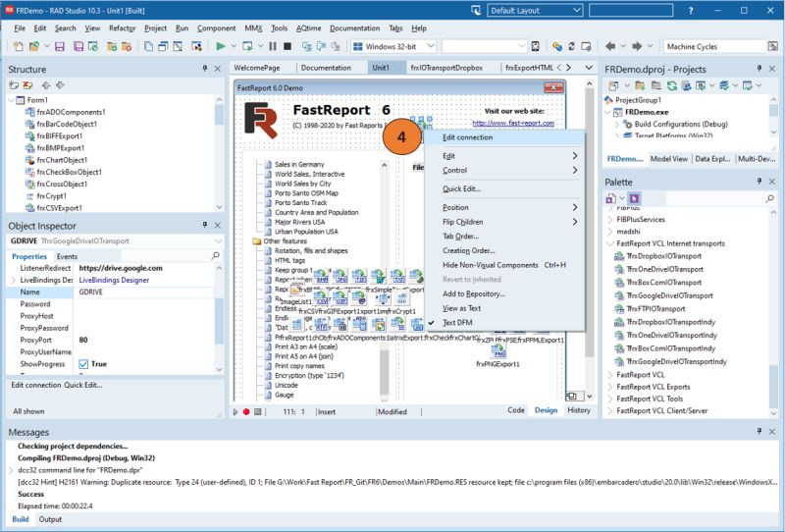Image resolution: width=785 pixels, height=532 pixels.
Task: Click the help question mark in title bar
Action: [x=691, y=11]
